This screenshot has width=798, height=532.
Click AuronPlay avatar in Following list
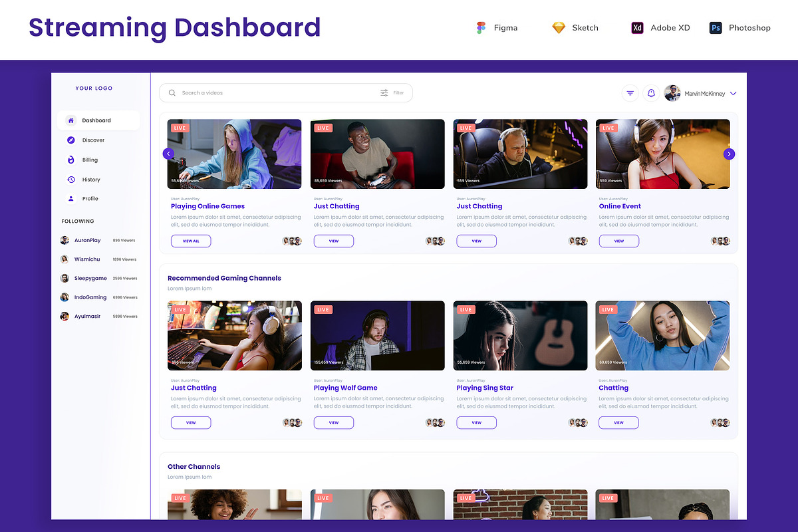pyautogui.click(x=65, y=241)
